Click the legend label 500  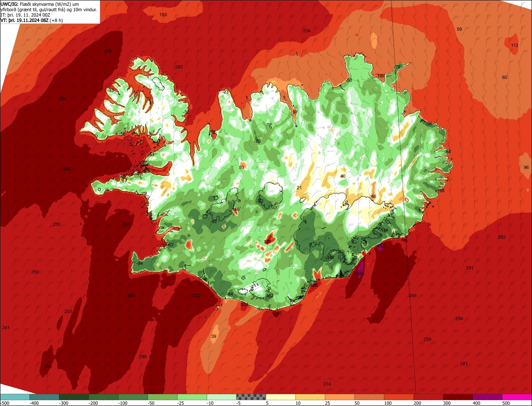tap(506, 403)
